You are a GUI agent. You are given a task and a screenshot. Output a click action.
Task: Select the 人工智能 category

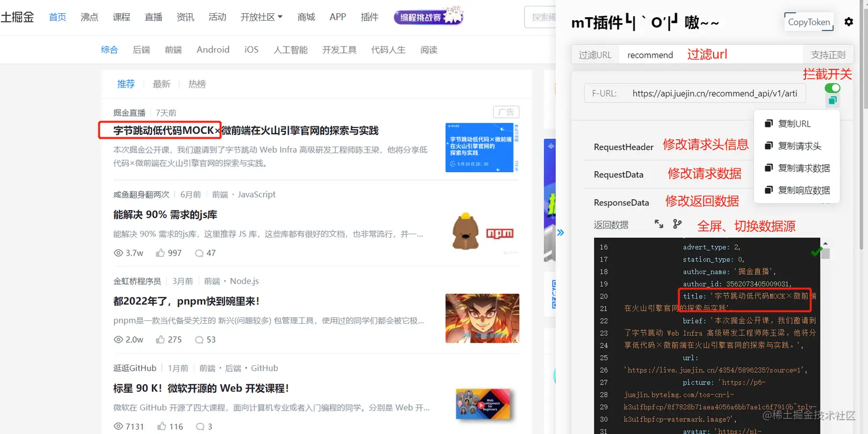click(290, 49)
